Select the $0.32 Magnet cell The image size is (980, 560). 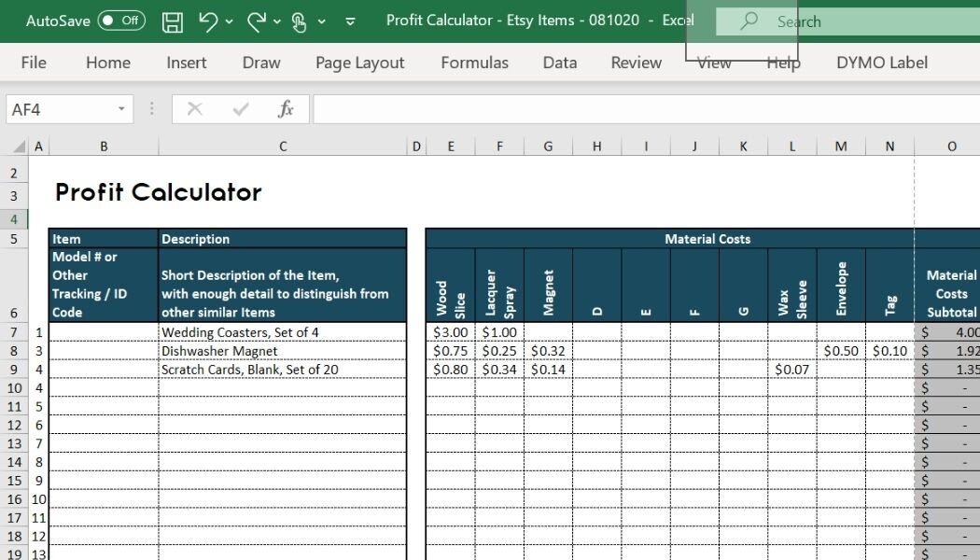pos(548,351)
